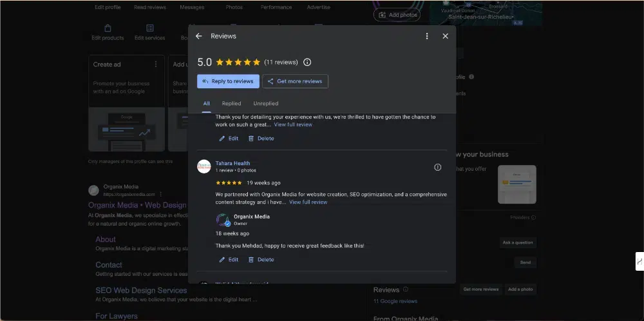
Task: Click the Add photos button
Action: [397, 15]
